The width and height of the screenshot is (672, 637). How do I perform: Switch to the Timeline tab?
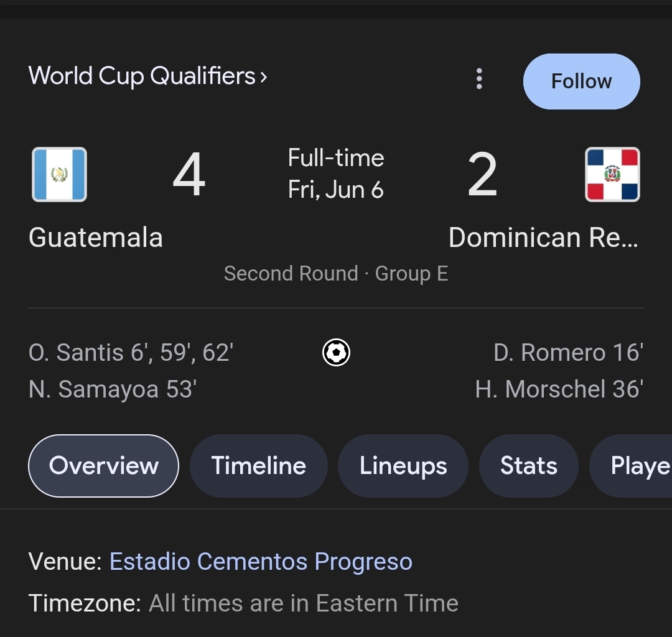(258, 466)
